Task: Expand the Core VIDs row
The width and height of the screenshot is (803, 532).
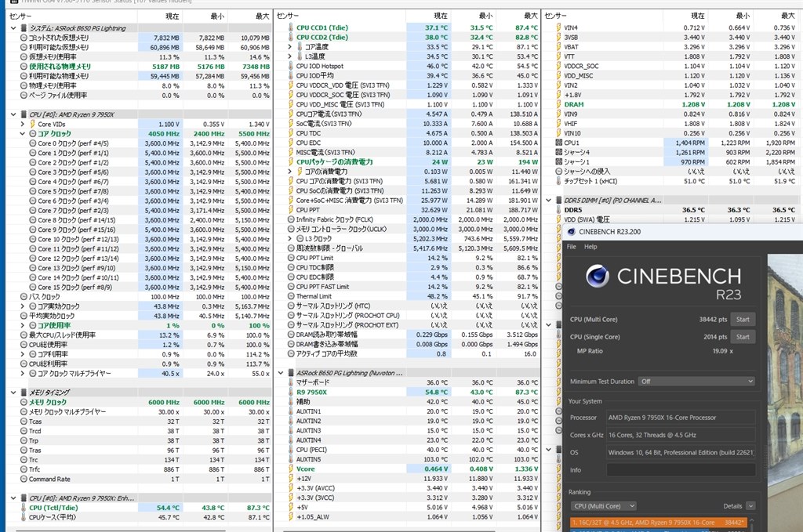Action: point(23,124)
